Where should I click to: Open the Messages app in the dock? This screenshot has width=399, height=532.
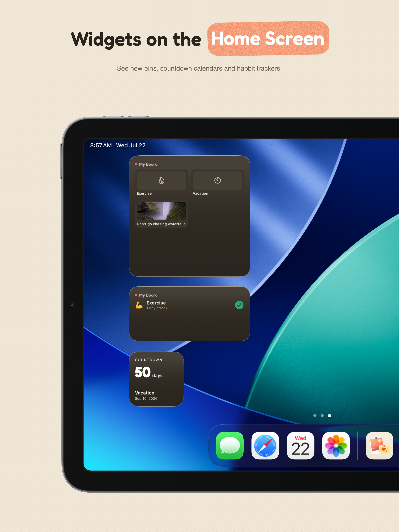point(230,445)
